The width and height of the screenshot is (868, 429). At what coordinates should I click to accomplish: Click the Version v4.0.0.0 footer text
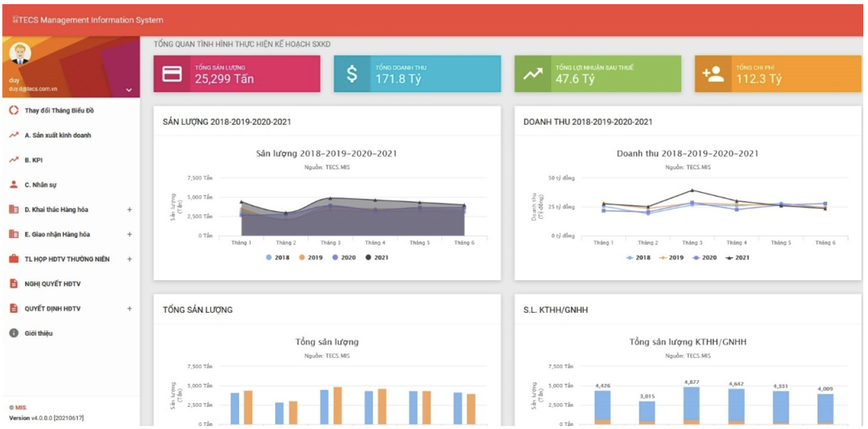tap(46, 418)
